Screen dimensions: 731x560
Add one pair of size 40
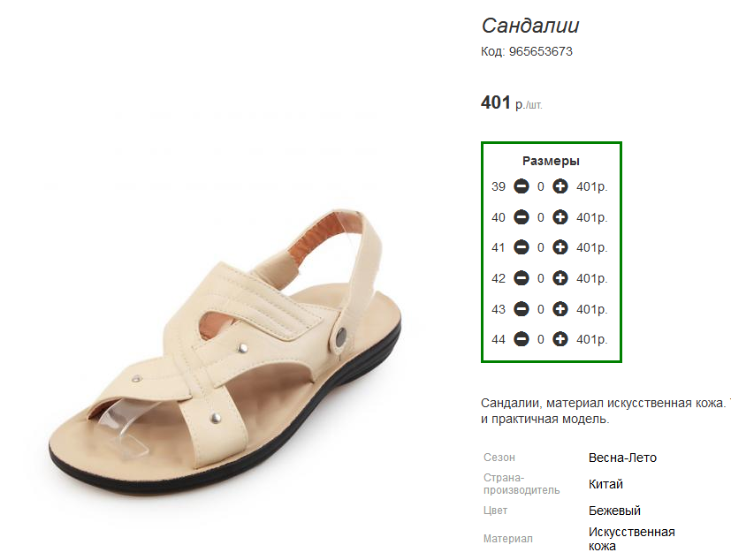(x=560, y=217)
